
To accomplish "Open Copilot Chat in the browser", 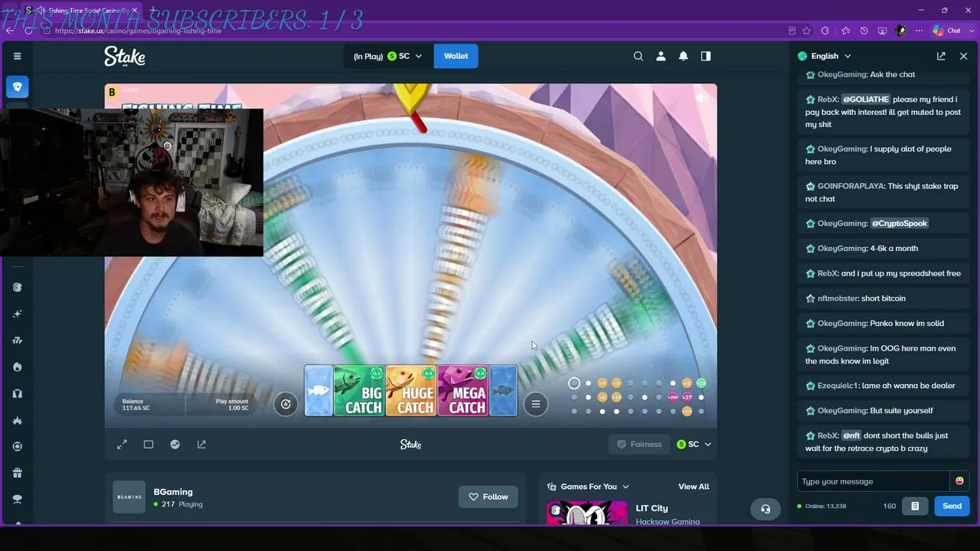I will pos(946,31).
